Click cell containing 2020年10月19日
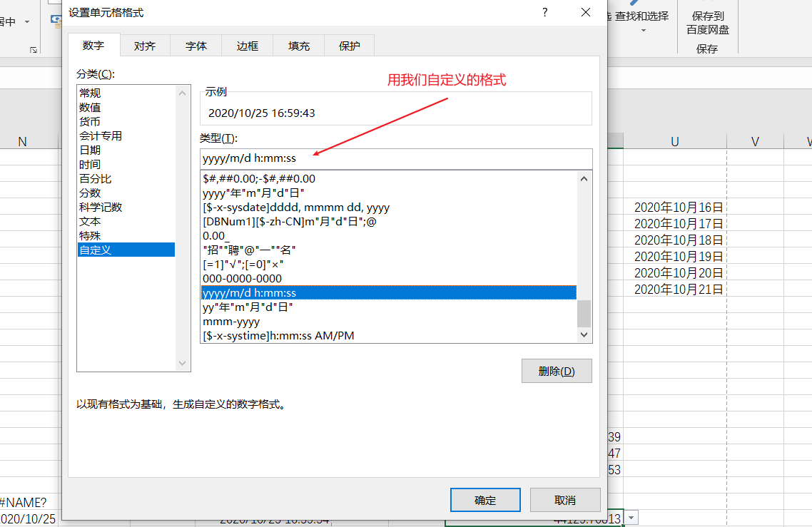The width and height of the screenshot is (812, 527). pyautogui.click(x=675, y=256)
